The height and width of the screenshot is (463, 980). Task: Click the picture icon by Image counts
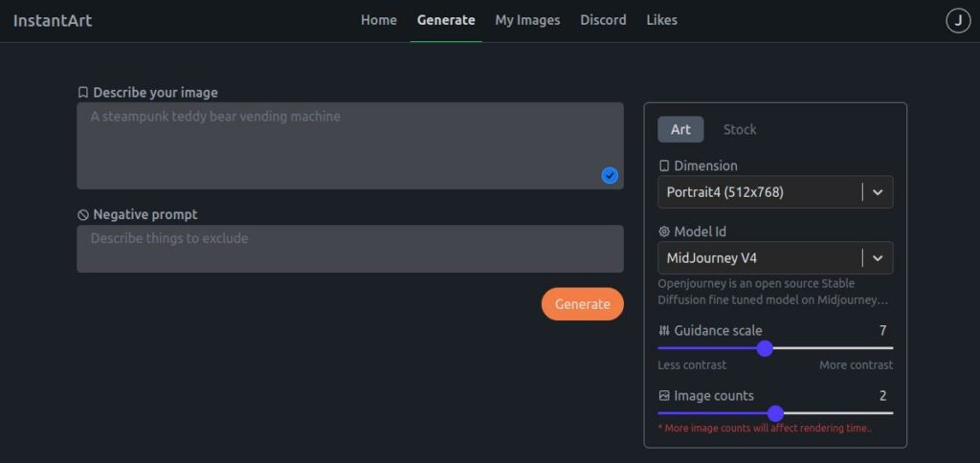[x=664, y=395]
